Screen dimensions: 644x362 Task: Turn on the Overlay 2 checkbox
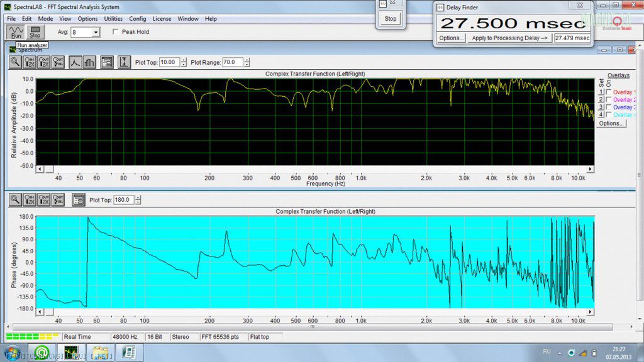click(609, 100)
